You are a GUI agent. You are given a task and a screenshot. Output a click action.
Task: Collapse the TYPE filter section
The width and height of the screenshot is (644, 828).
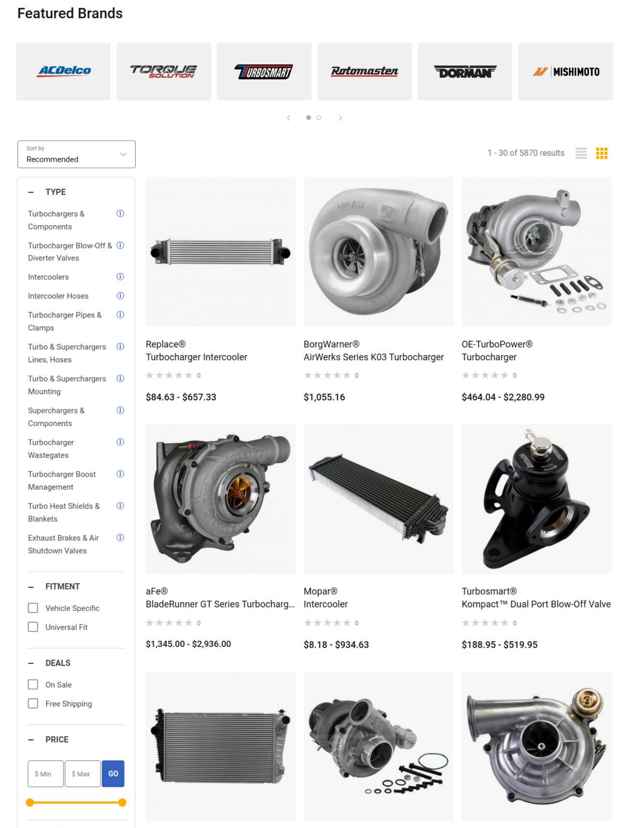tap(31, 192)
